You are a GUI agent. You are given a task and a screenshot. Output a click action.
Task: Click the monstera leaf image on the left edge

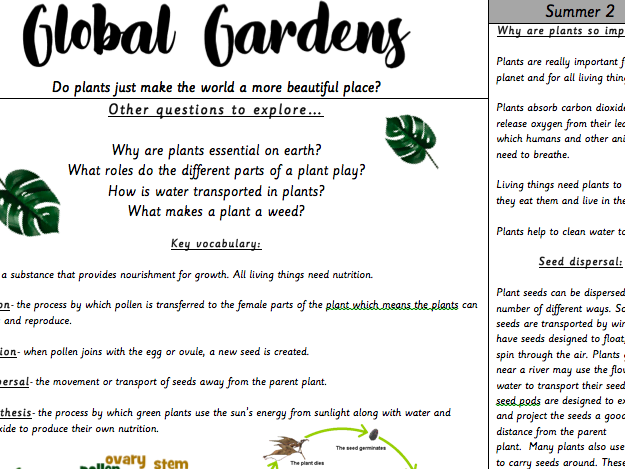29,202
